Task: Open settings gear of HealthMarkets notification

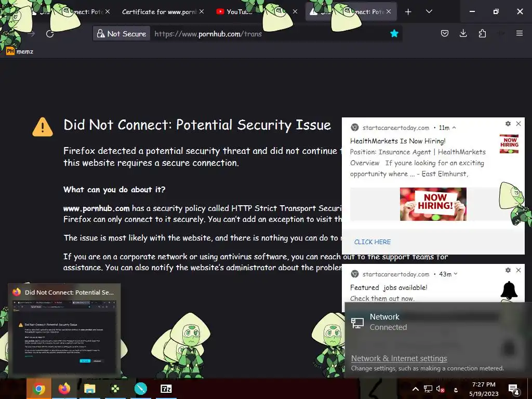Action: pos(508,124)
